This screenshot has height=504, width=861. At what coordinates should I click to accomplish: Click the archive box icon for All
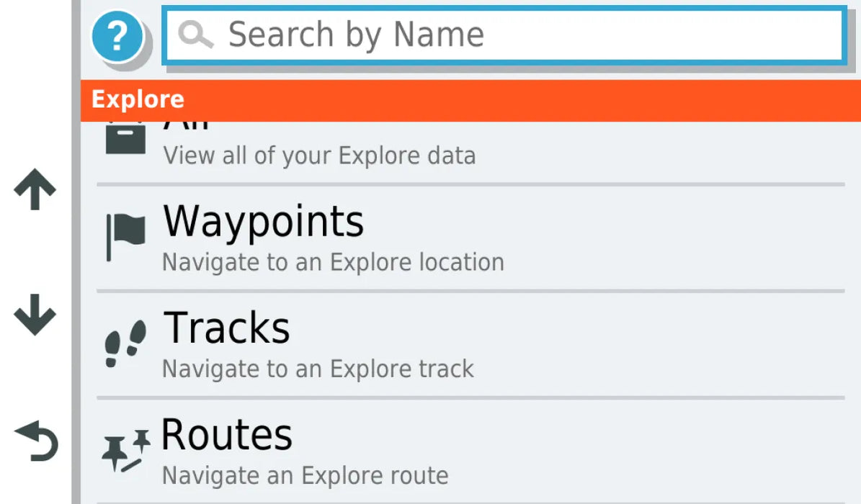point(125,138)
